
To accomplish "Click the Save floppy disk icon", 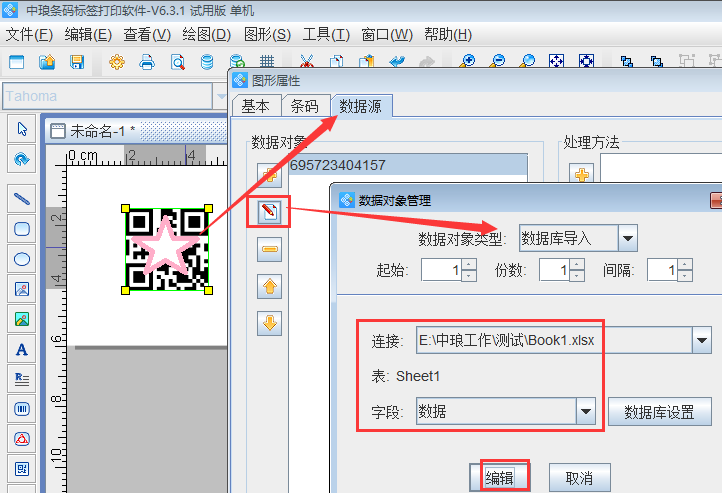I will tap(77, 61).
